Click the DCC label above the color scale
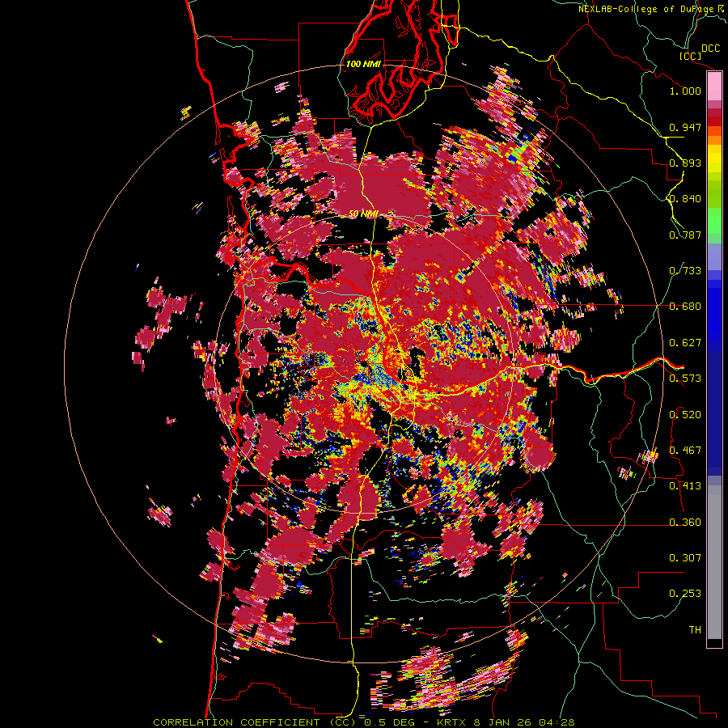The image size is (728, 728). (710, 49)
